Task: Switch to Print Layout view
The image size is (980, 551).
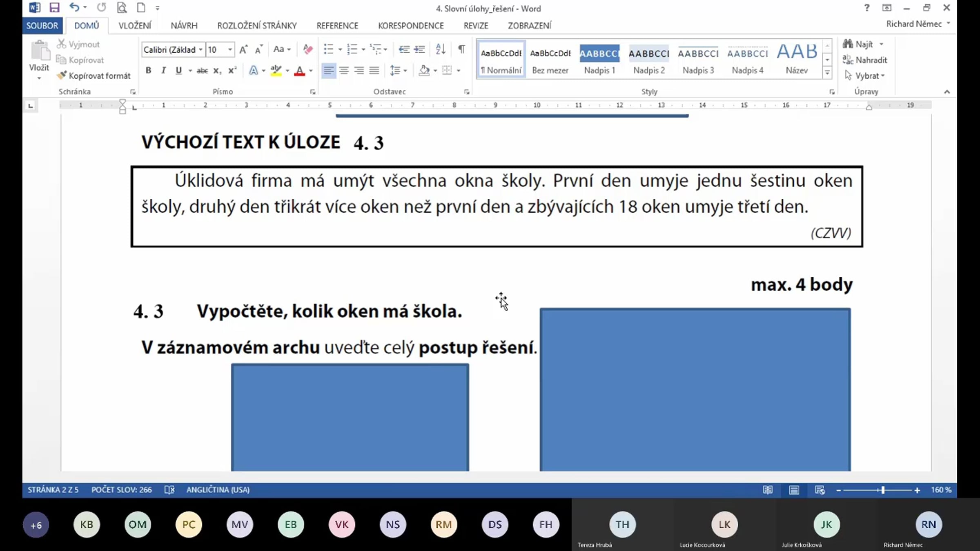Action: [x=794, y=490]
